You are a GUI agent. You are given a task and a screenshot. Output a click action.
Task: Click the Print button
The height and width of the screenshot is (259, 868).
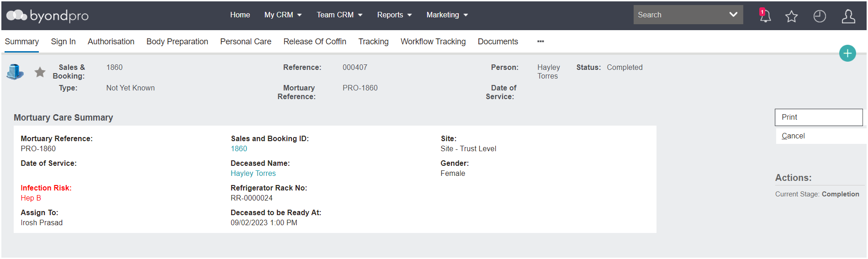(819, 117)
